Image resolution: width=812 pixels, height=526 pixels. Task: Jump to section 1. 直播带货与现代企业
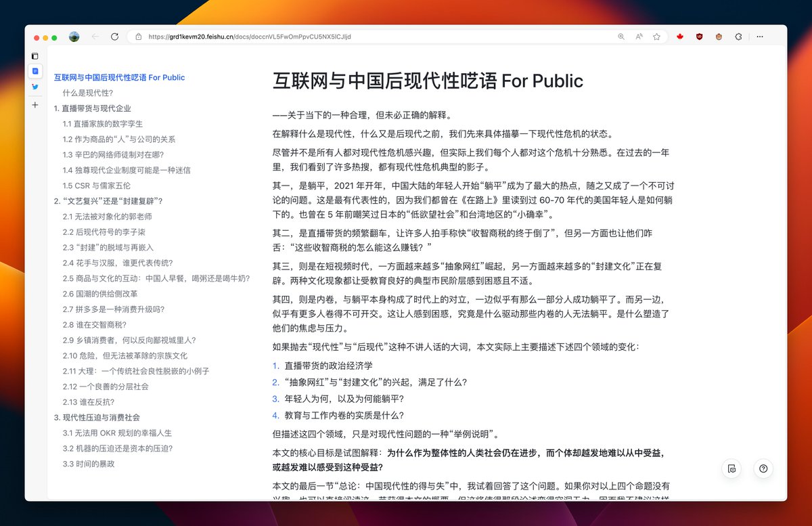coord(93,108)
